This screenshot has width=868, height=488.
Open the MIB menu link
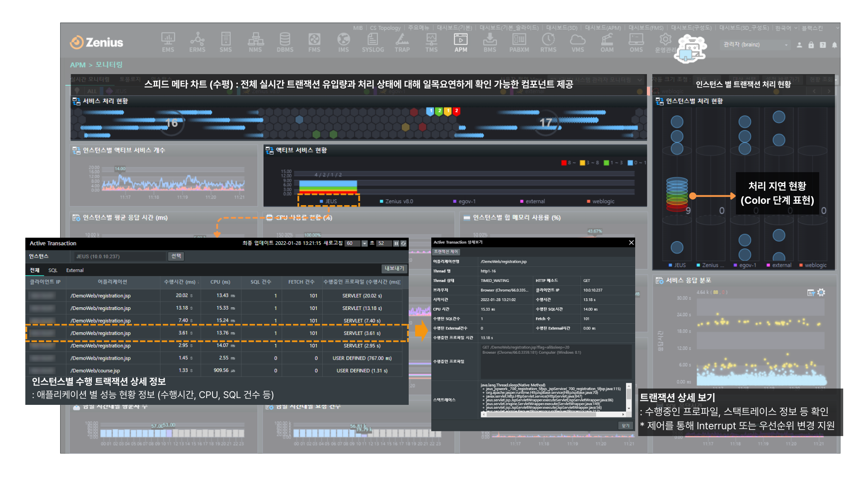click(x=358, y=28)
